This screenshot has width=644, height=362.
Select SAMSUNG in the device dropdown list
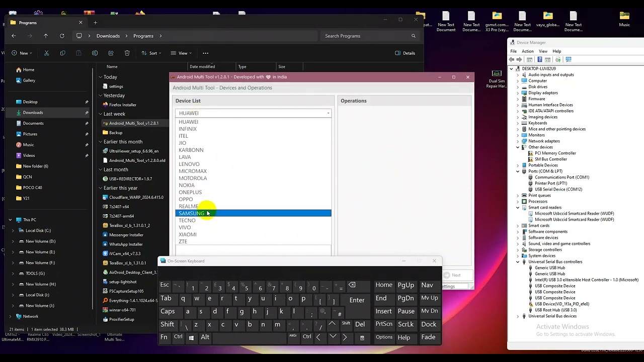(253, 213)
